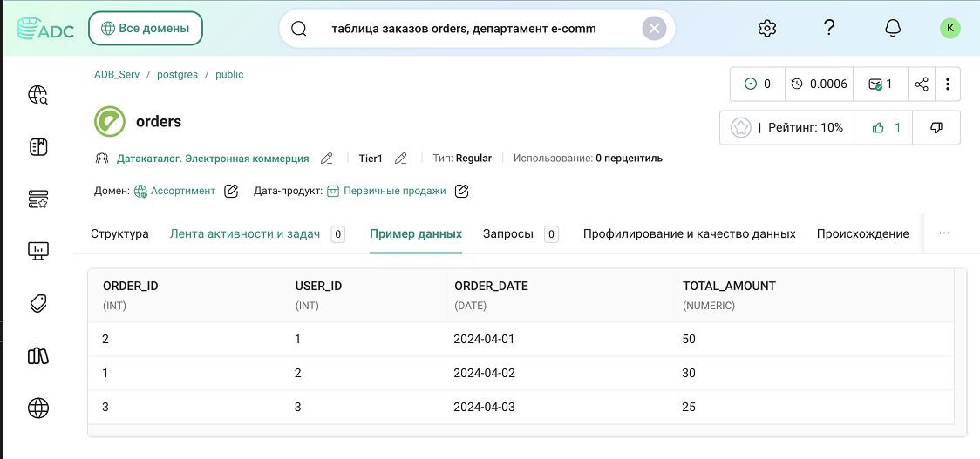Viewport: 980px width, 459px height.
Task: Click the announcements button showing 1
Action: 880,84
